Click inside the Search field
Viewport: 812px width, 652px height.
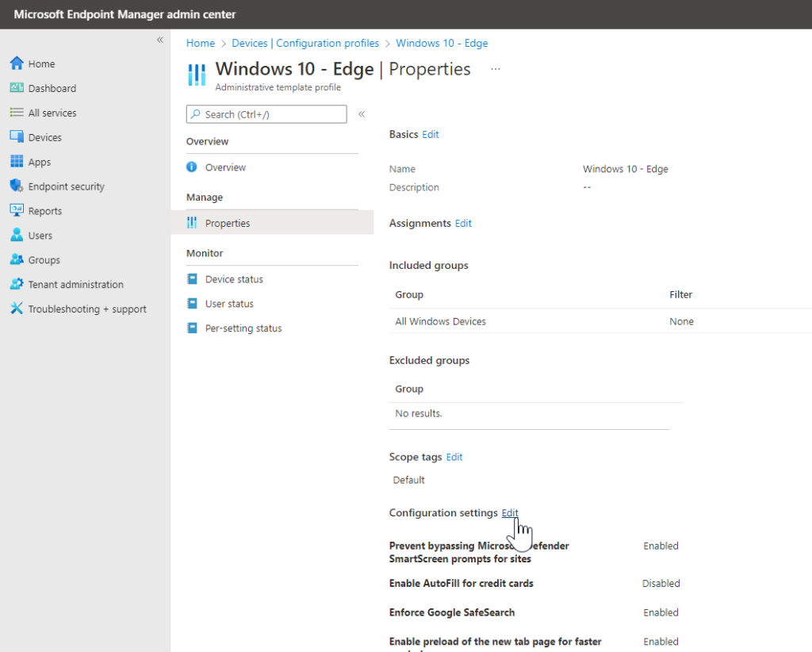266,114
